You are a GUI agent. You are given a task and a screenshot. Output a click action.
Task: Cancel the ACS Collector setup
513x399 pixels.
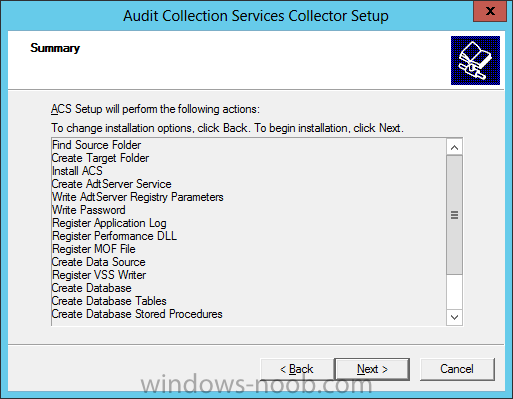457,369
